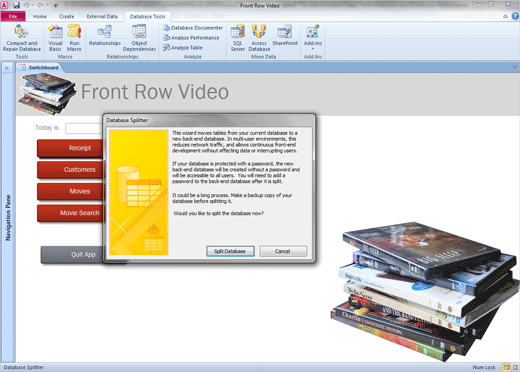Click the Split Database button
520x372 pixels.
[230, 251]
